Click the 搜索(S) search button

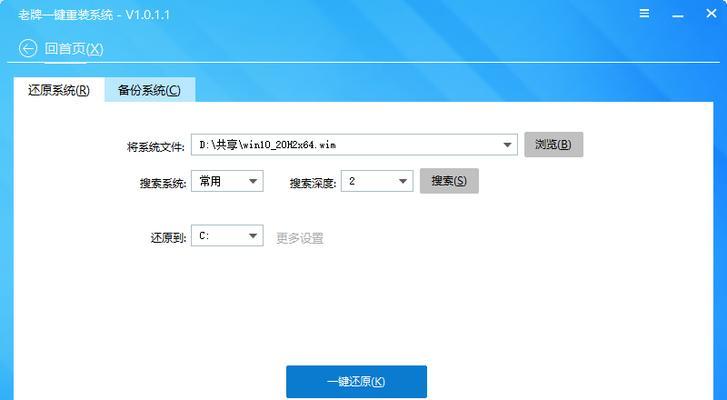coord(449,181)
